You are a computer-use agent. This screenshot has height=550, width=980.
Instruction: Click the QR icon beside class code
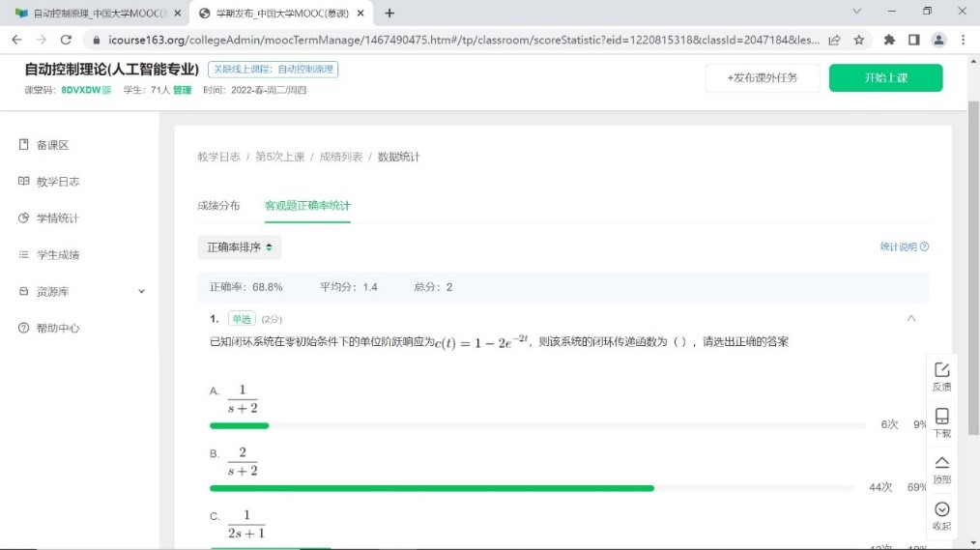(107, 90)
